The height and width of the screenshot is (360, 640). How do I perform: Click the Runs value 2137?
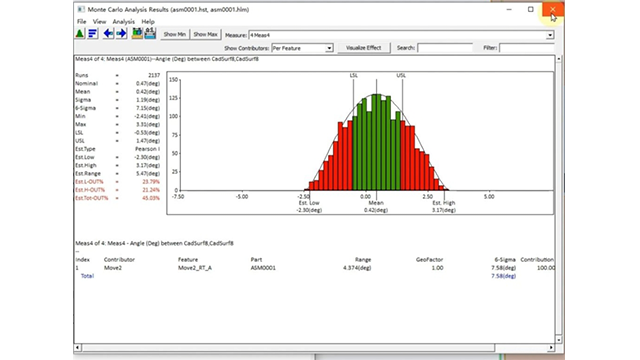coord(154,75)
